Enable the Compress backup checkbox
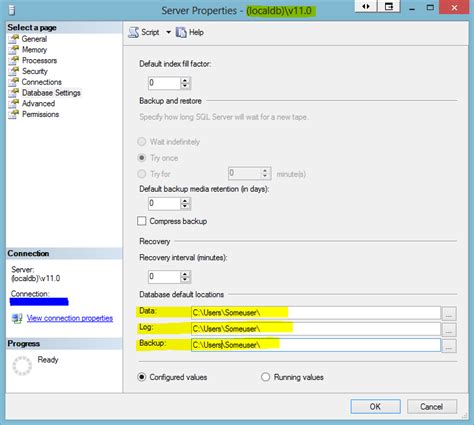 [142, 221]
